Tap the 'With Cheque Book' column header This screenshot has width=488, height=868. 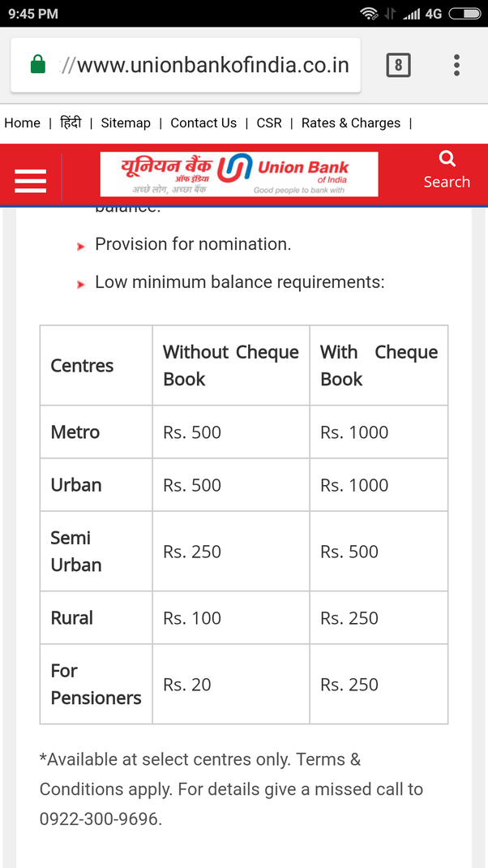coord(379,365)
